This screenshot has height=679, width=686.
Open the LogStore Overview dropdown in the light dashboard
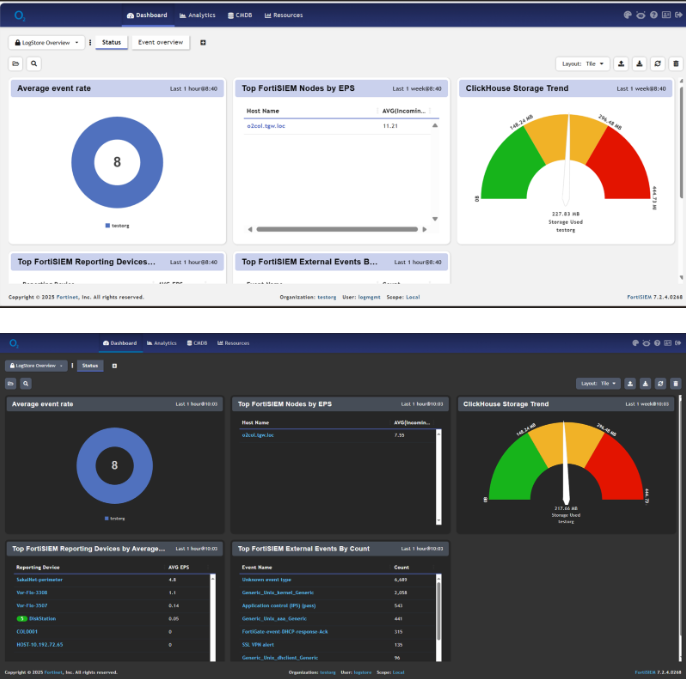tap(46, 42)
